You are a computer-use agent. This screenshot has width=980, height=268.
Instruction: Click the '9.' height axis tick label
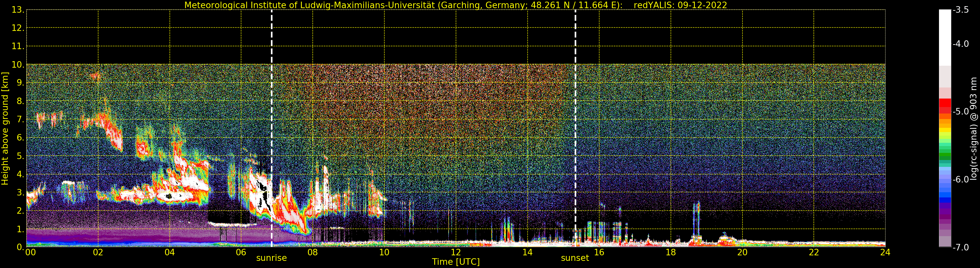(x=21, y=83)
